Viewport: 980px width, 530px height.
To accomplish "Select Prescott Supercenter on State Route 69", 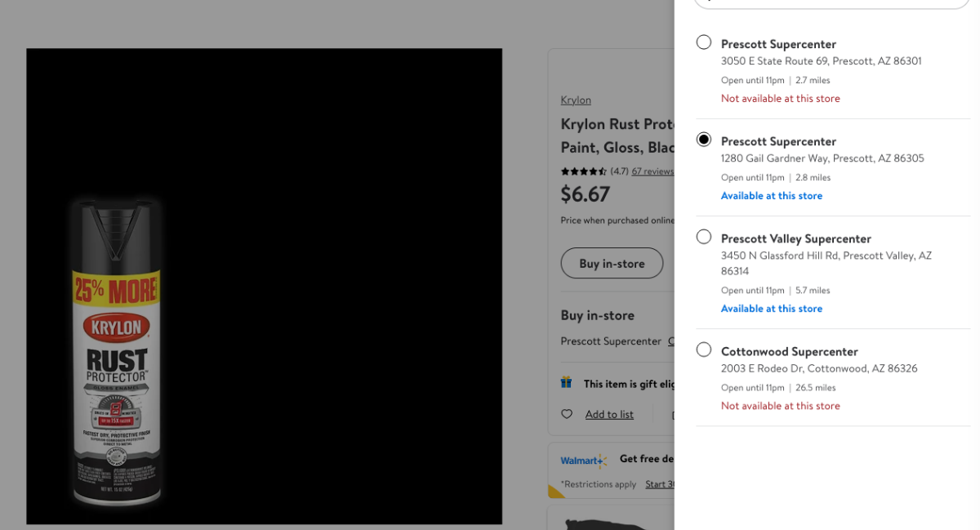I will click(703, 42).
